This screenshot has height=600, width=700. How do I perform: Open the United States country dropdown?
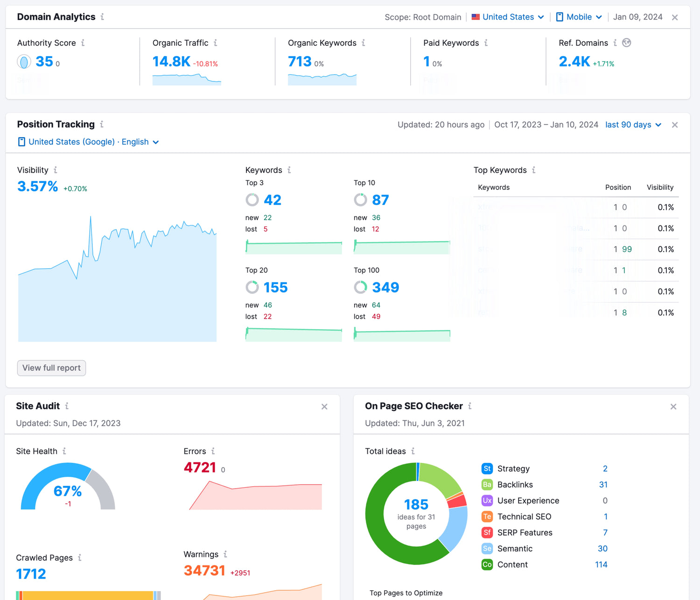click(508, 17)
